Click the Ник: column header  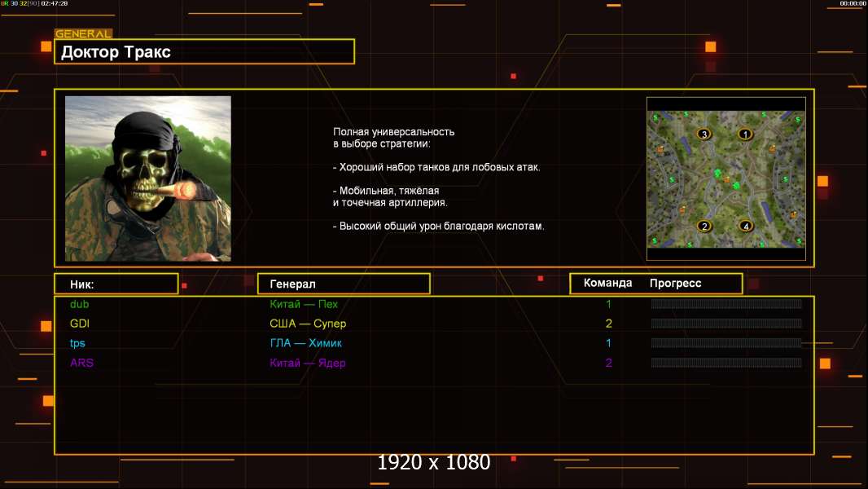click(116, 284)
